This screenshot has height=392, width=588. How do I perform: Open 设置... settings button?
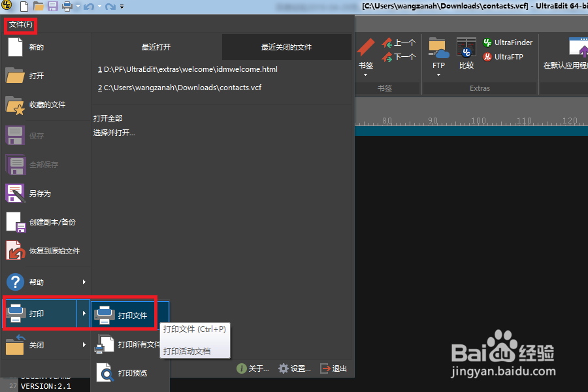[x=295, y=368]
